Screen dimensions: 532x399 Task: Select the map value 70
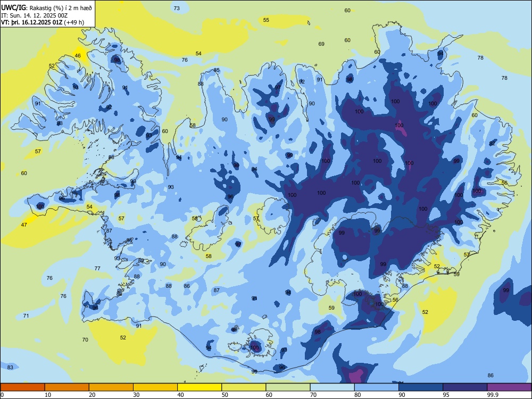point(85,339)
